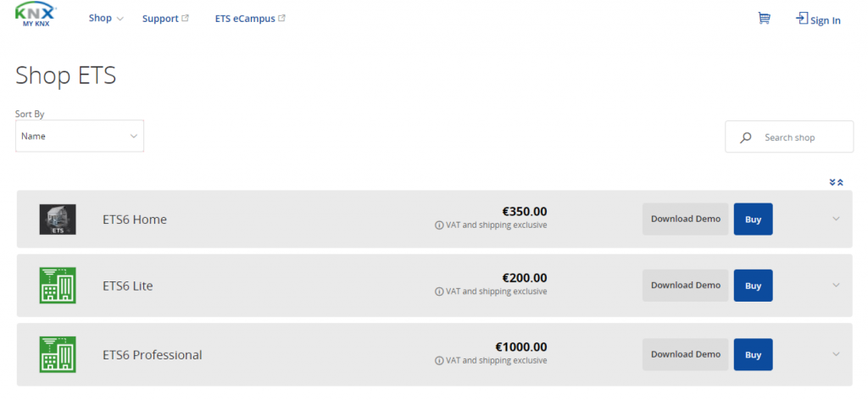868x400 pixels.
Task: Click Sign In
Action: [818, 19]
